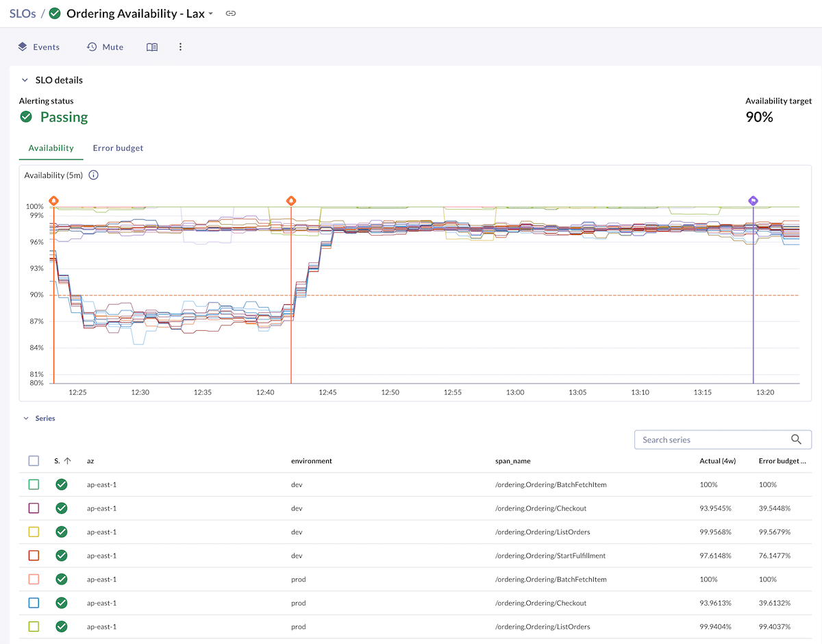Open the three-dot overflow menu
This screenshot has height=644, width=822.
click(x=180, y=47)
